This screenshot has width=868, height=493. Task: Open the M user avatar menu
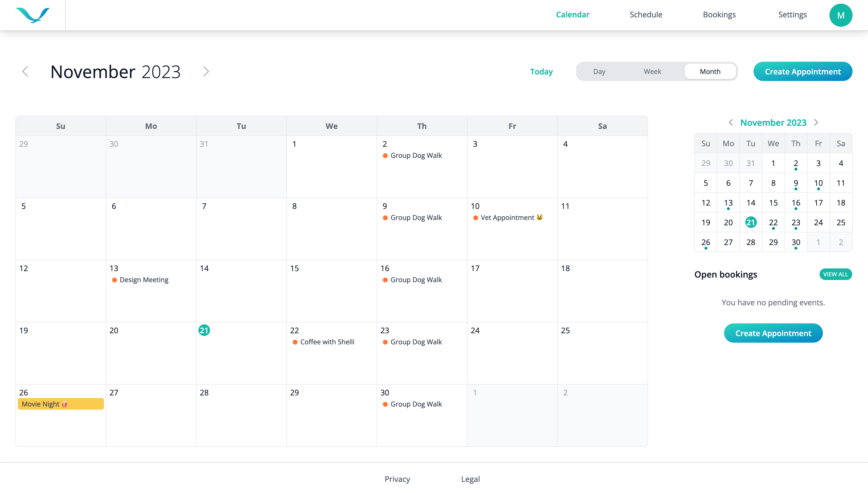click(x=840, y=15)
